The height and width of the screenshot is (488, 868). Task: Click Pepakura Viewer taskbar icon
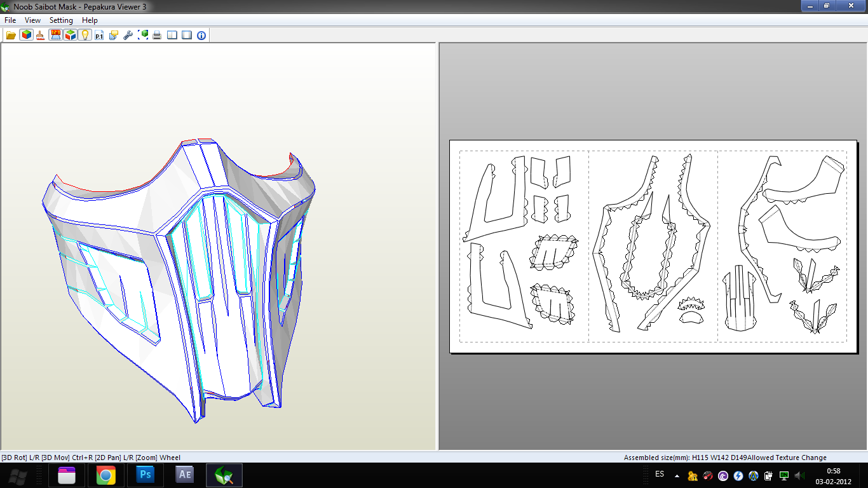click(x=224, y=475)
